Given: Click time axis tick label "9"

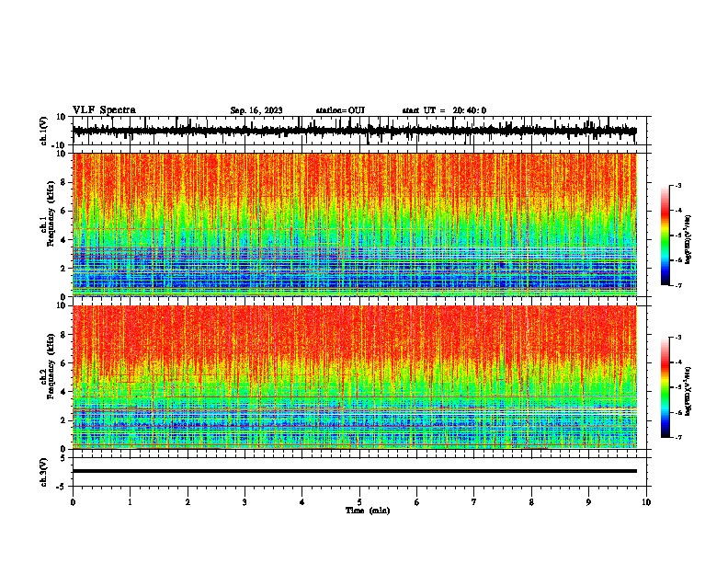Looking at the screenshot, I should (x=588, y=502).
